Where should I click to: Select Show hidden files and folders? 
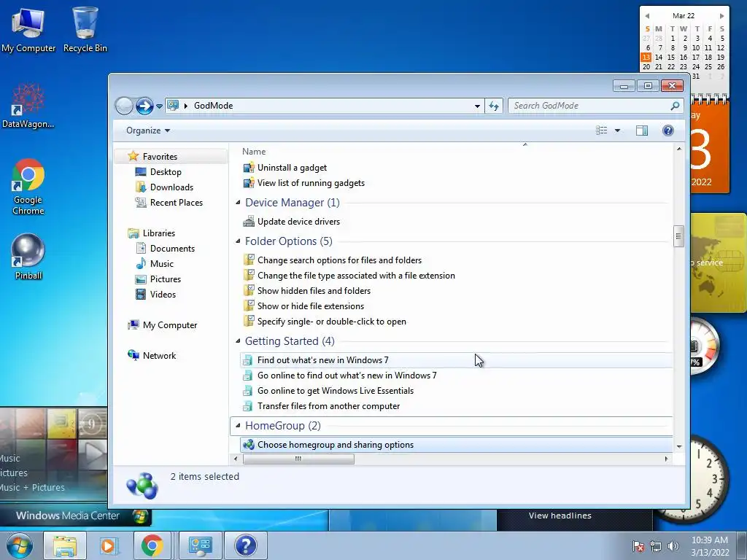314,290
